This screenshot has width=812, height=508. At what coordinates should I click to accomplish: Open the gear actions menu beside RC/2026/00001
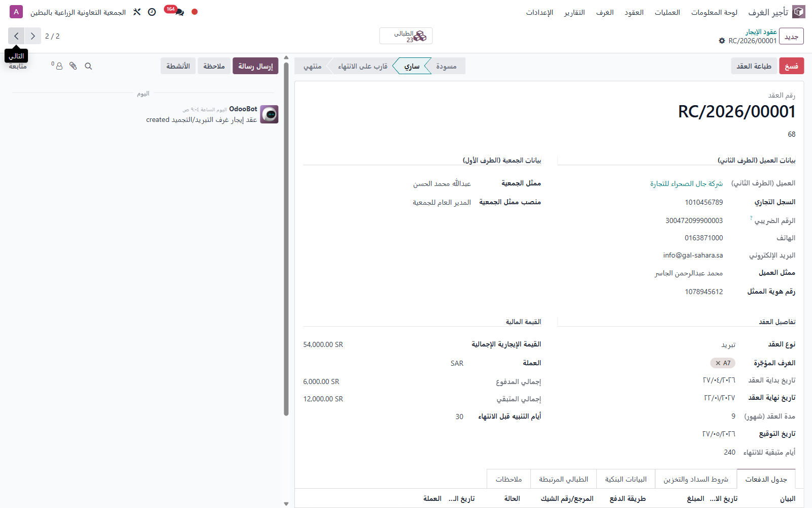click(x=722, y=41)
